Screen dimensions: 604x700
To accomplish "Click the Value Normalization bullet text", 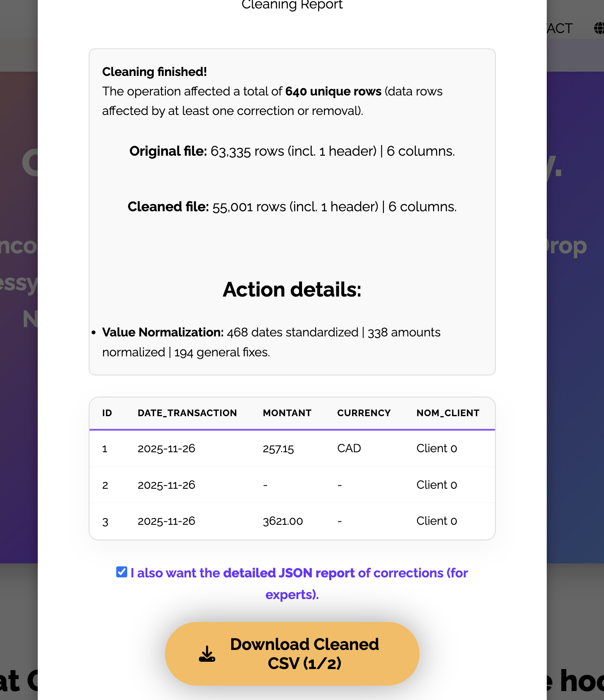I will click(271, 342).
